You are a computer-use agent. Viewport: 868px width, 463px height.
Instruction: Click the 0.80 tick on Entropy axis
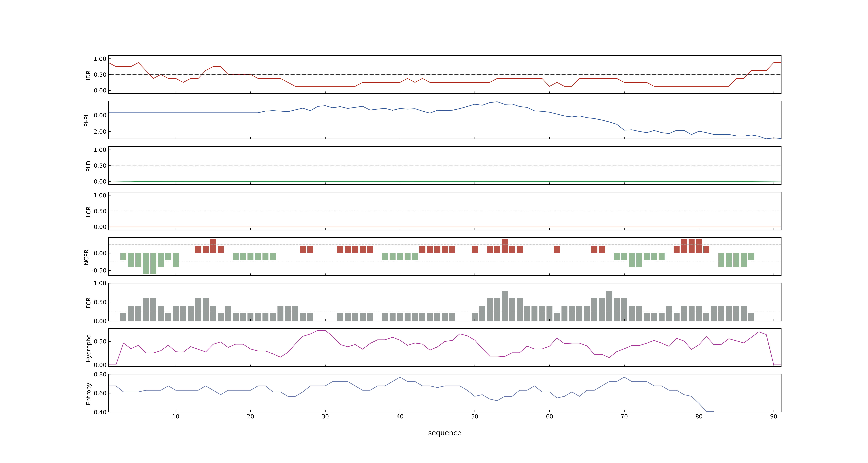click(x=100, y=374)
